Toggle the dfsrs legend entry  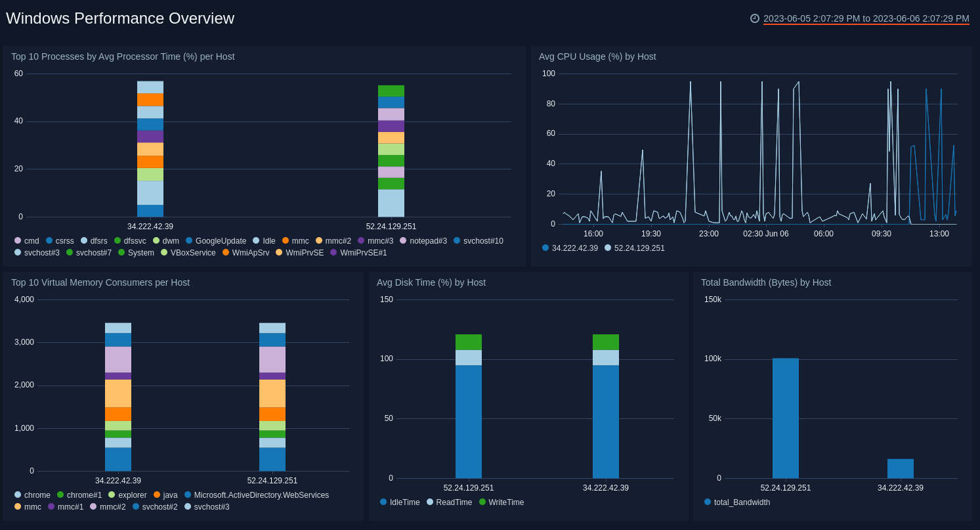tap(94, 241)
